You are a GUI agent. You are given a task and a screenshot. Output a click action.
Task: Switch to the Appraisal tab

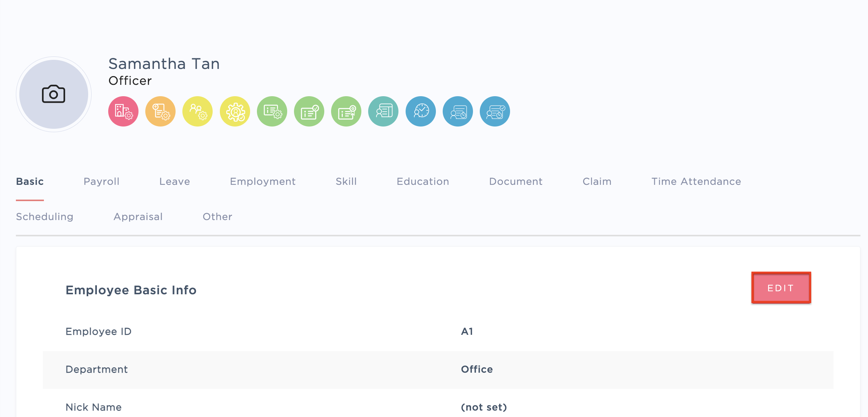tap(138, 217)
